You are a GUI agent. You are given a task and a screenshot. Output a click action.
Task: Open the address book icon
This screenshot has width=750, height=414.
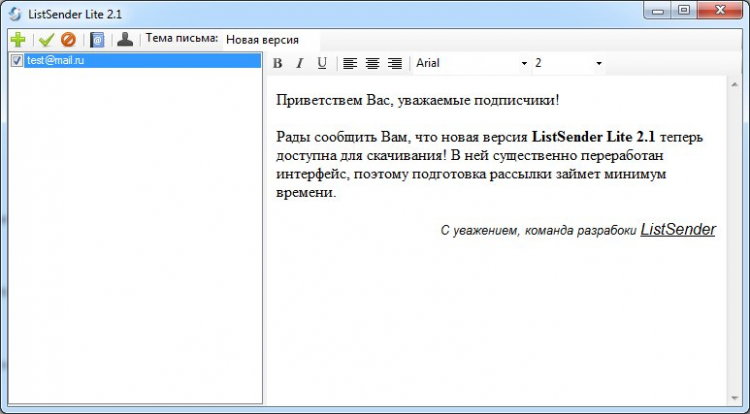[x=97, y=40]
